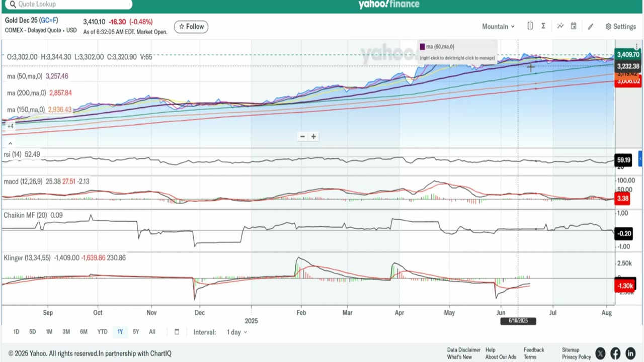Select the 1Y range tab
Image resolution: width=644 pixels, height=362 pixels.
click(120, 332)
